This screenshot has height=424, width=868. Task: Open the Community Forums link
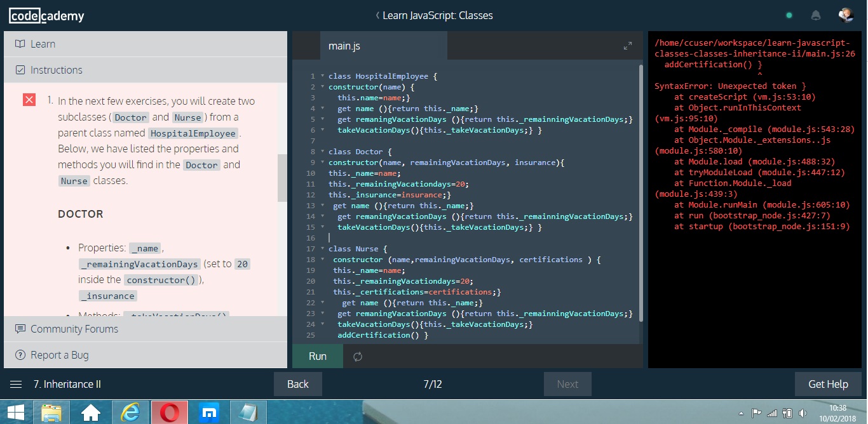74,329
